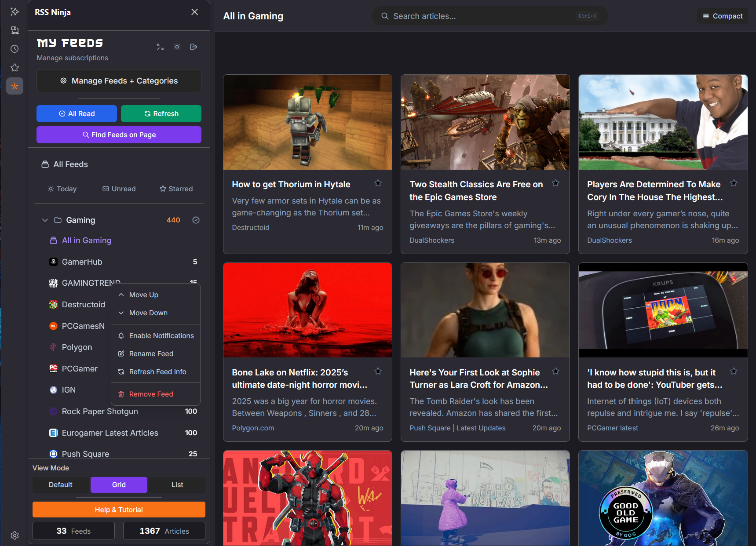
Task: Select the export/sign-out icon next to sun
Action: [194, 47]
